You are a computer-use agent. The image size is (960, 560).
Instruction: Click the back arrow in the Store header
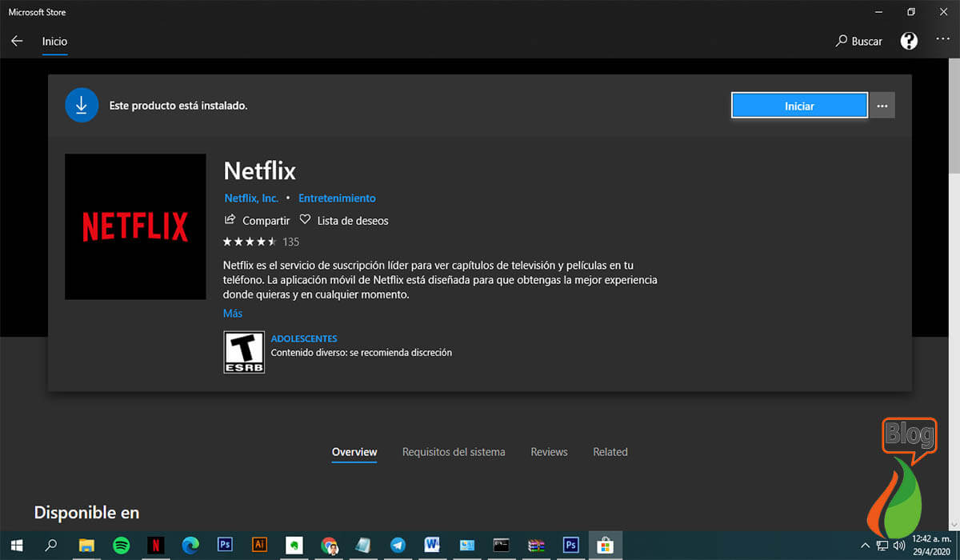17,41
